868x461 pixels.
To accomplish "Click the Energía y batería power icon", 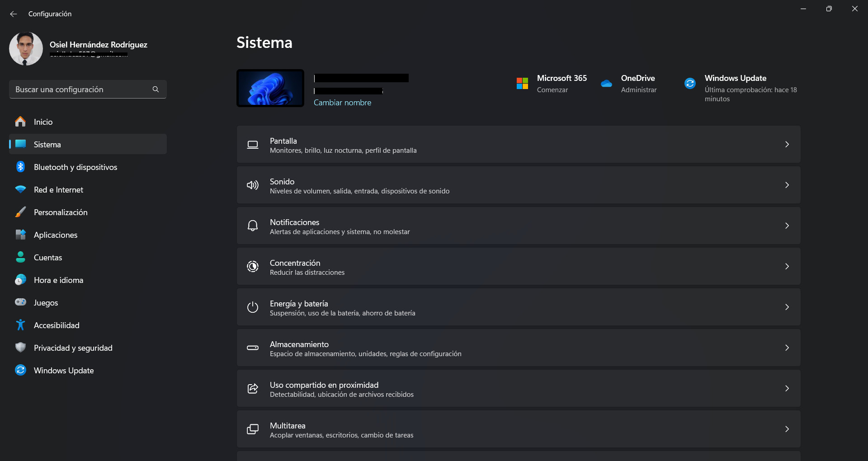I will pos(253,307).
